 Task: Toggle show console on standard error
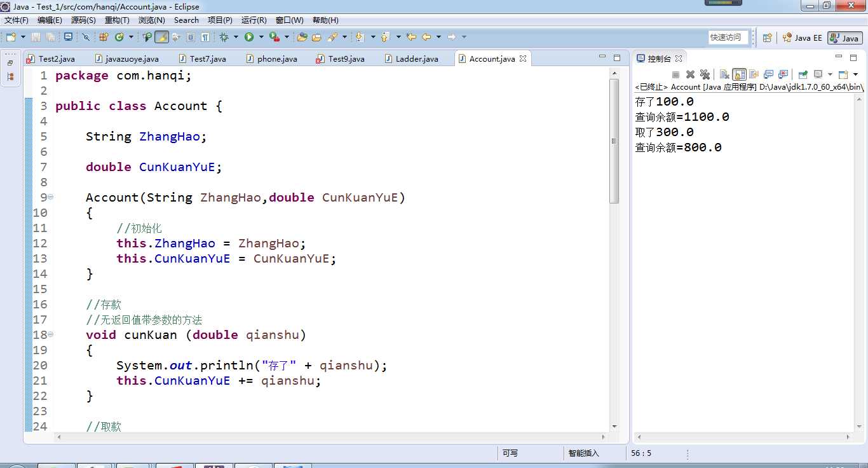coord(783,74)
